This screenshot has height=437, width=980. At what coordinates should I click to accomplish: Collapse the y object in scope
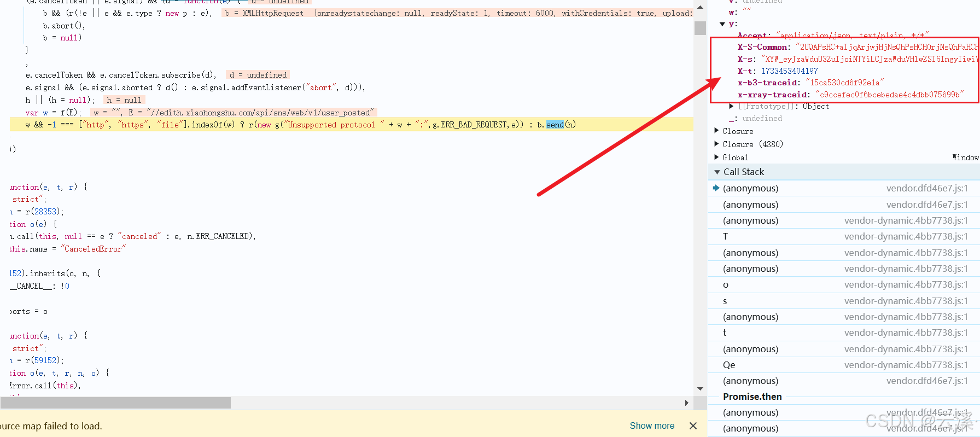tap(722, 24)
